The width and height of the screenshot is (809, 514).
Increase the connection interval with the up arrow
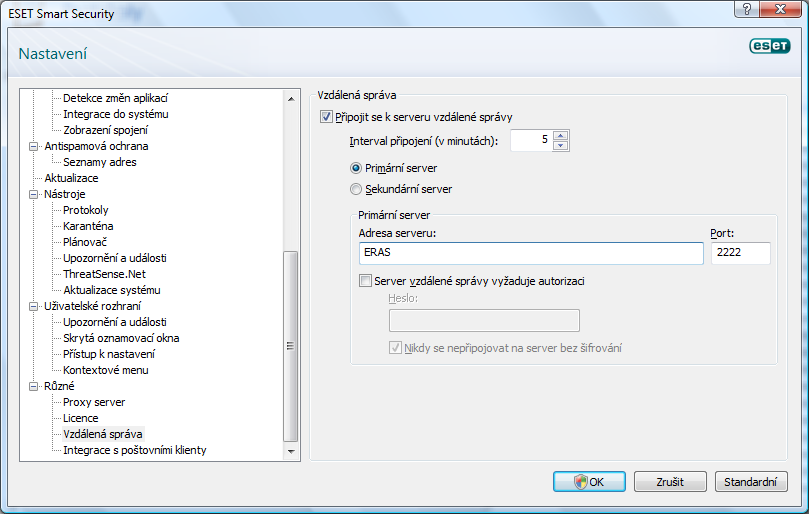pos(560,136)
